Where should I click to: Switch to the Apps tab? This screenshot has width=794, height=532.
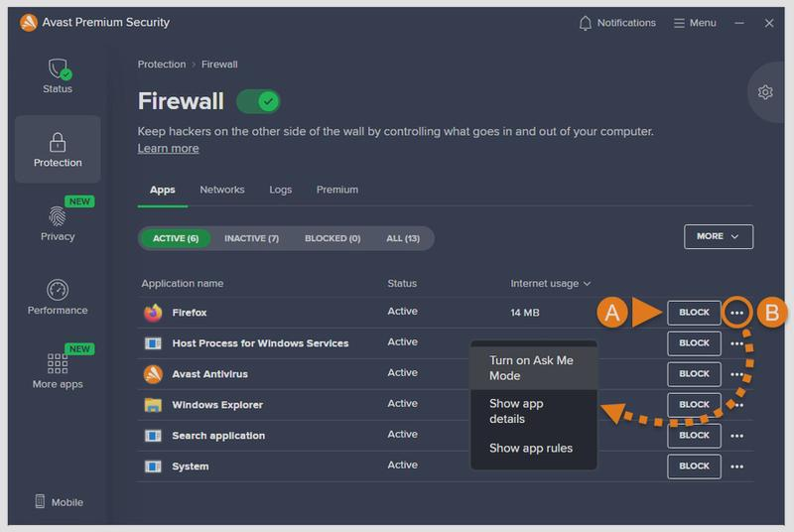(162, 190)
